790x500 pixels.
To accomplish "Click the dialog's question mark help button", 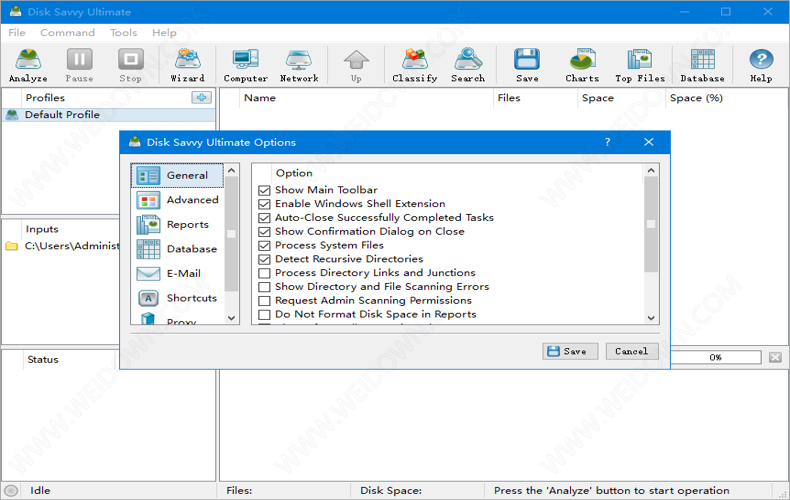I will (608, 142).
